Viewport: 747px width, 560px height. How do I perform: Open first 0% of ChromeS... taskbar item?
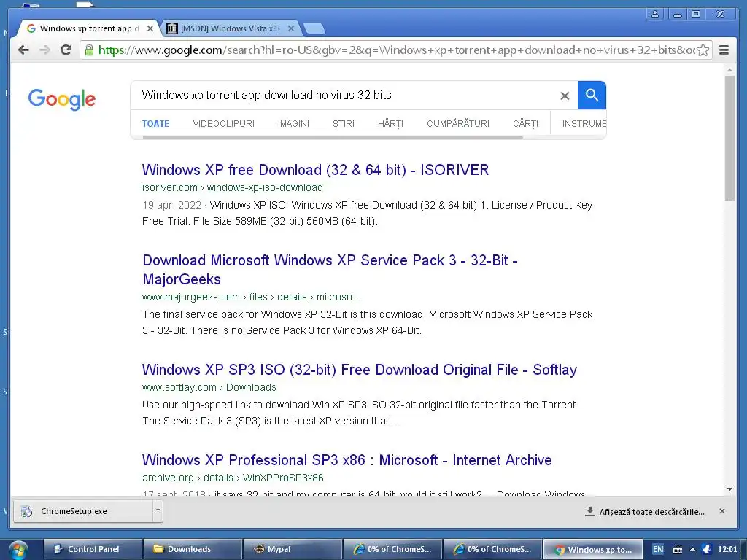point(392,550)
